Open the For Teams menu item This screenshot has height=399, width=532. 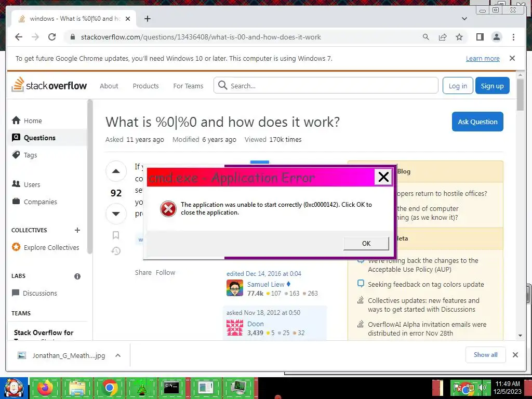point(188,86)
